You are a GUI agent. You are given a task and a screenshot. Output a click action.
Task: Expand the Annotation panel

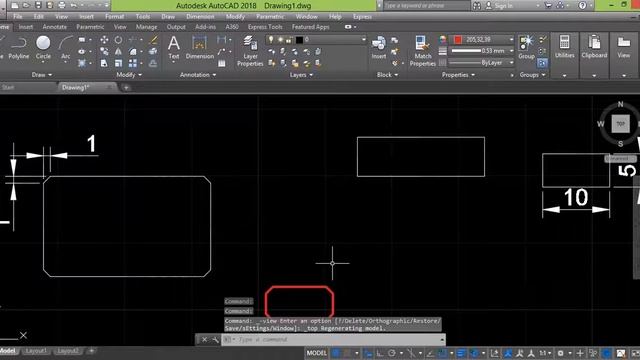198,75
